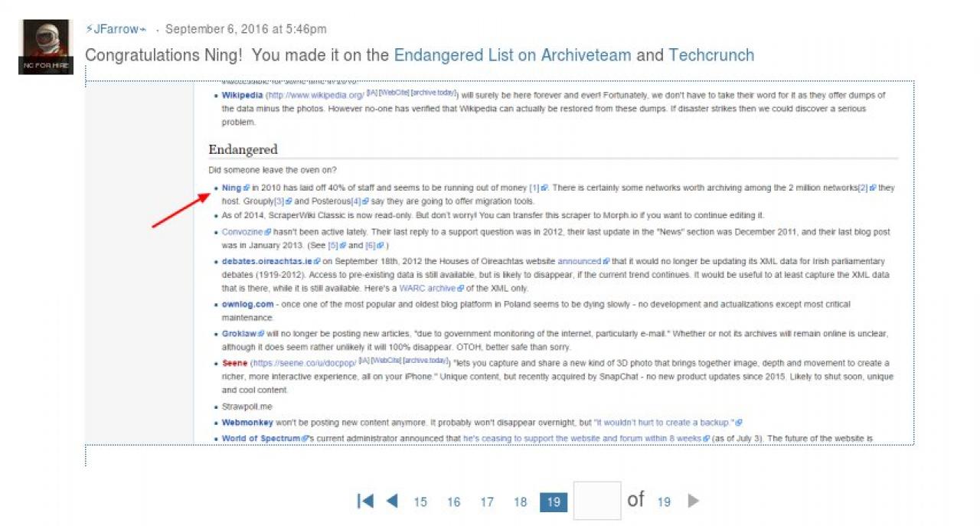Screen dimensions: 980x526
Task: Open the Endangered List on Archiveteam link
Action: tap(512, 55)
